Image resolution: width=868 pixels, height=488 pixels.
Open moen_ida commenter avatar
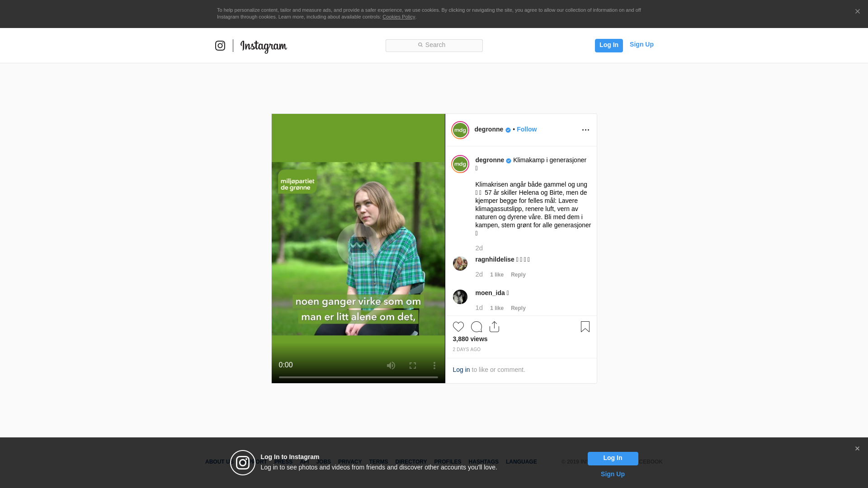tap(460, 297)
